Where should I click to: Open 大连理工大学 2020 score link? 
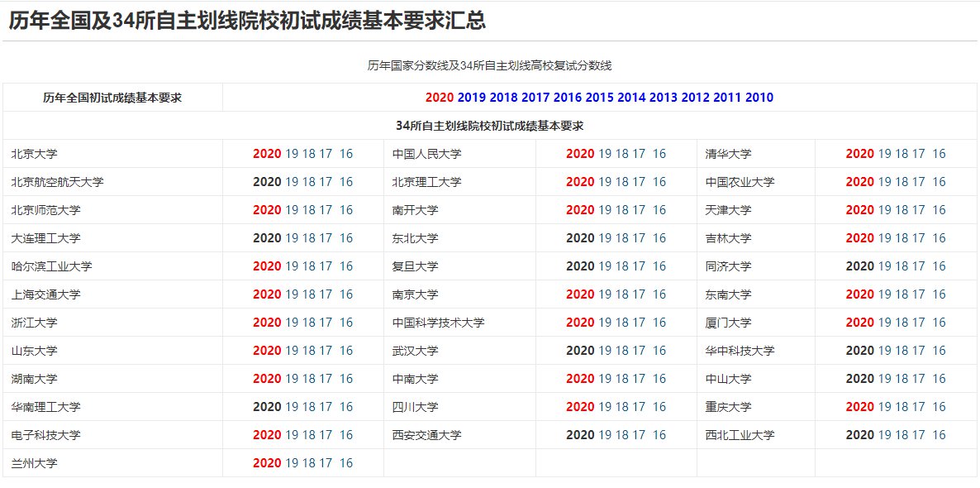pyautogui.click(x=267, y=238)
